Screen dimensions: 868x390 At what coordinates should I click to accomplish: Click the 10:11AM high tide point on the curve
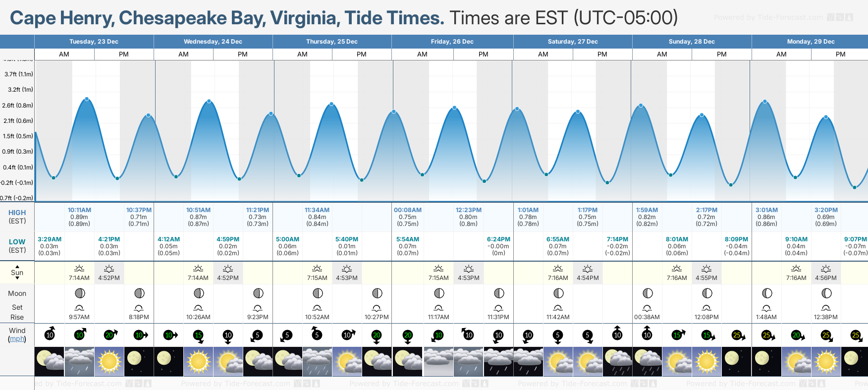click(87, 99)
